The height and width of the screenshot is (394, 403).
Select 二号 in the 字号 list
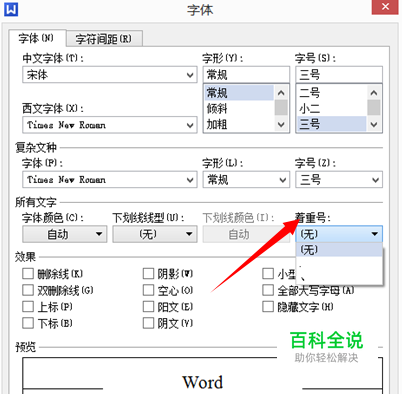coord(331,93)
